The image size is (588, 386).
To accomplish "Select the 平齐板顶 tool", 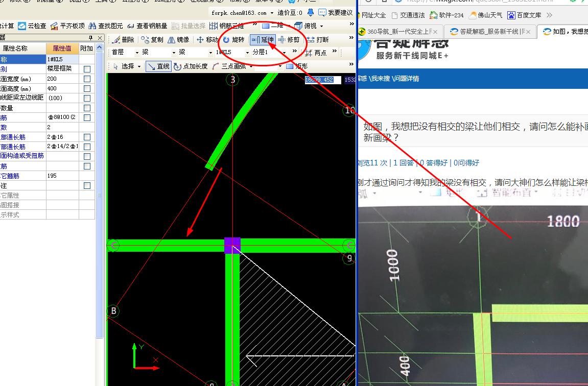I will pyautogui.click(x=68, y=26).
